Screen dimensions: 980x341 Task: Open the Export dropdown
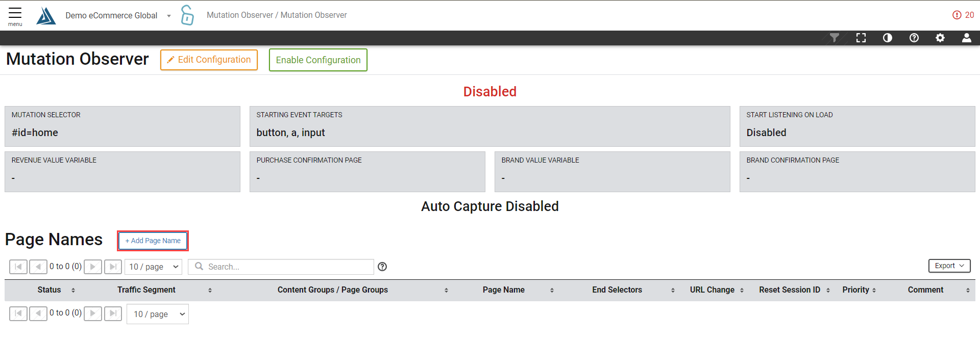[x=949, y=266]
